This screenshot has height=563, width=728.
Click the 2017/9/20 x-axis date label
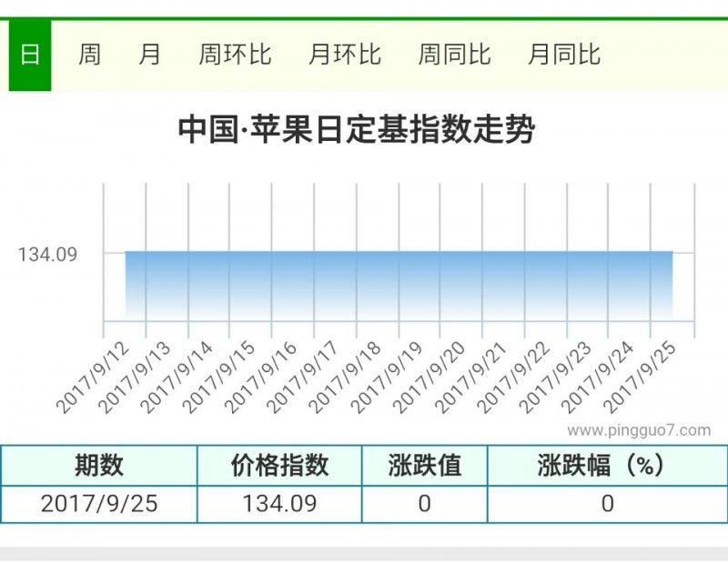(x=429, y=377)
